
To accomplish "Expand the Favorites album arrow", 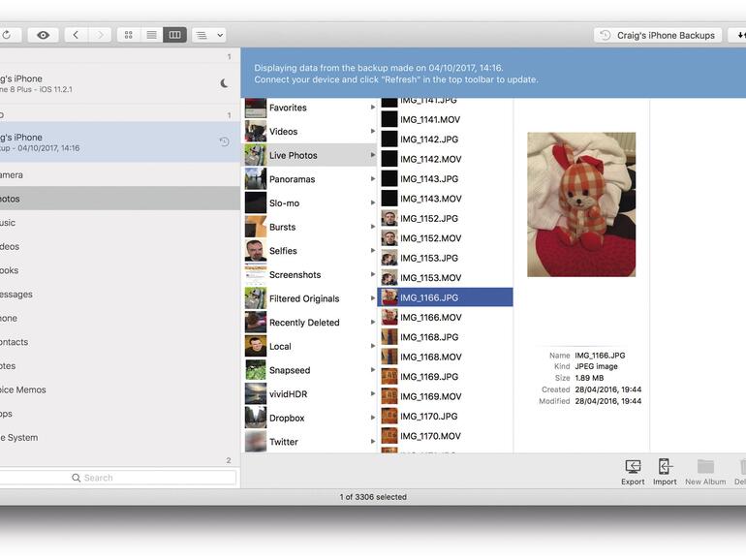I will point(373,108).
